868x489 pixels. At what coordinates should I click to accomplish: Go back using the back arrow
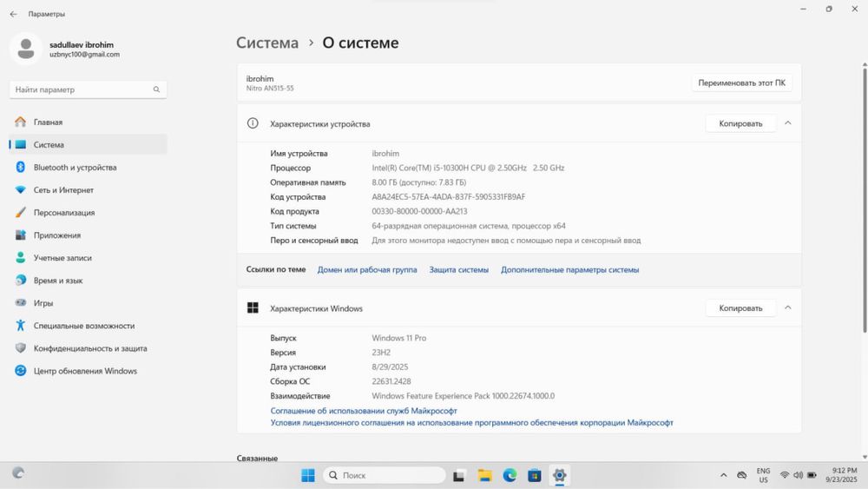tap(13, 14)
